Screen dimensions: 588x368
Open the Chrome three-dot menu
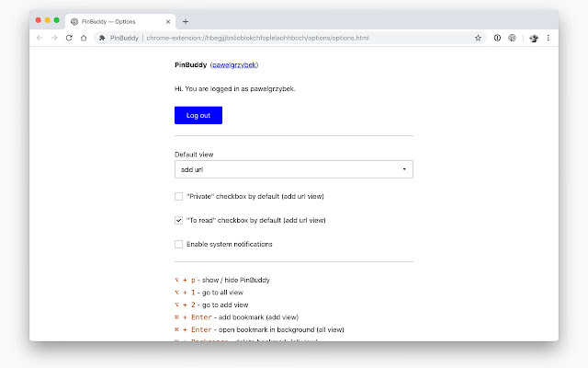[548, 38]
